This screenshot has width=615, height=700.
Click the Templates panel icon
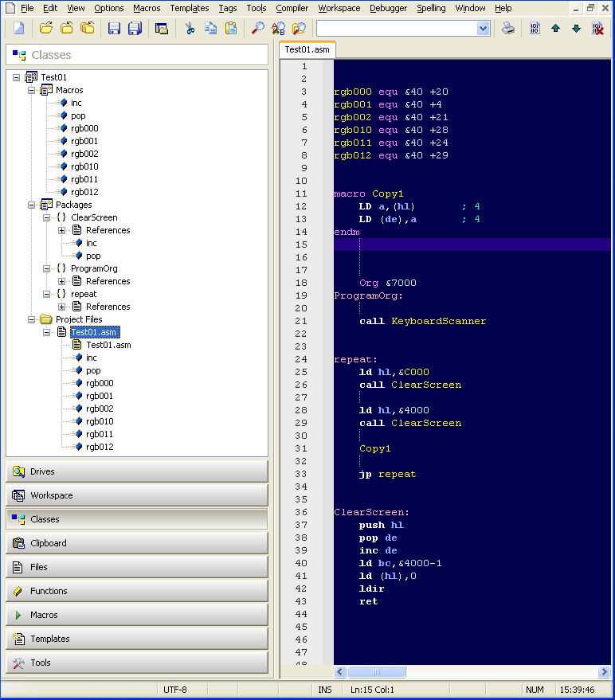coord(18,639)
